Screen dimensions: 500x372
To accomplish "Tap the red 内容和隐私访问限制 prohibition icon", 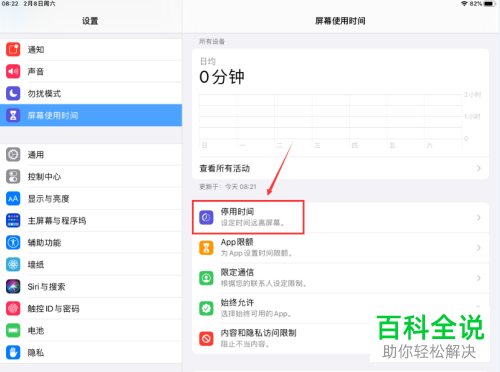I will pyautogui.click(x=206, y=339).
